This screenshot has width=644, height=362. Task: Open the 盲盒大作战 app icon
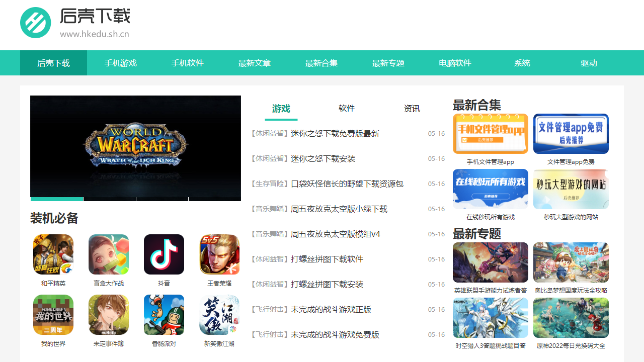point(109,254)
